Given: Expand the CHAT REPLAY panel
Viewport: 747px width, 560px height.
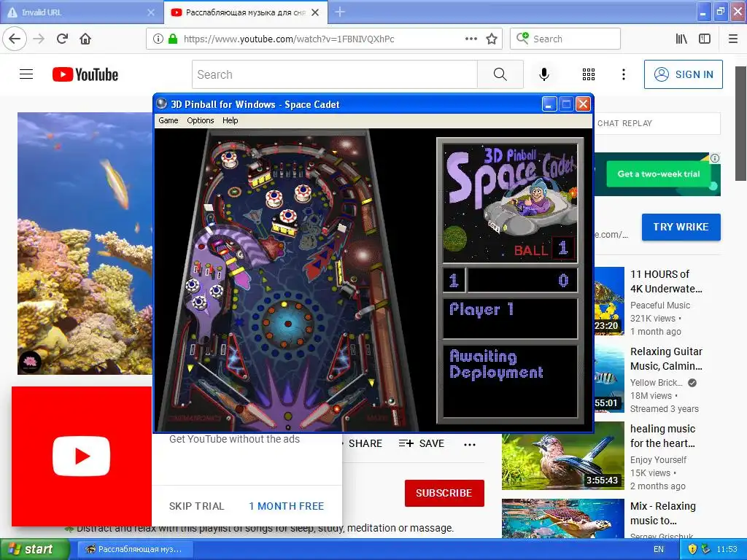Looking at the screenshot, I should (657, 123).
